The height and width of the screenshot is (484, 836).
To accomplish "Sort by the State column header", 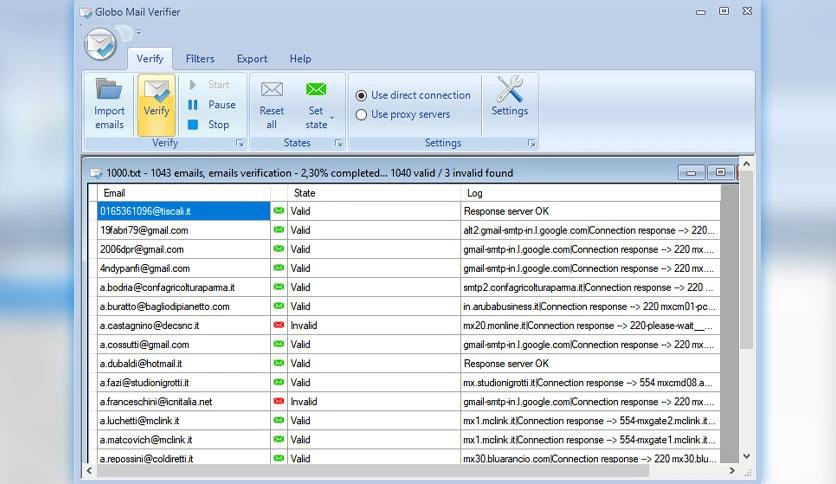I will (374, 193).
